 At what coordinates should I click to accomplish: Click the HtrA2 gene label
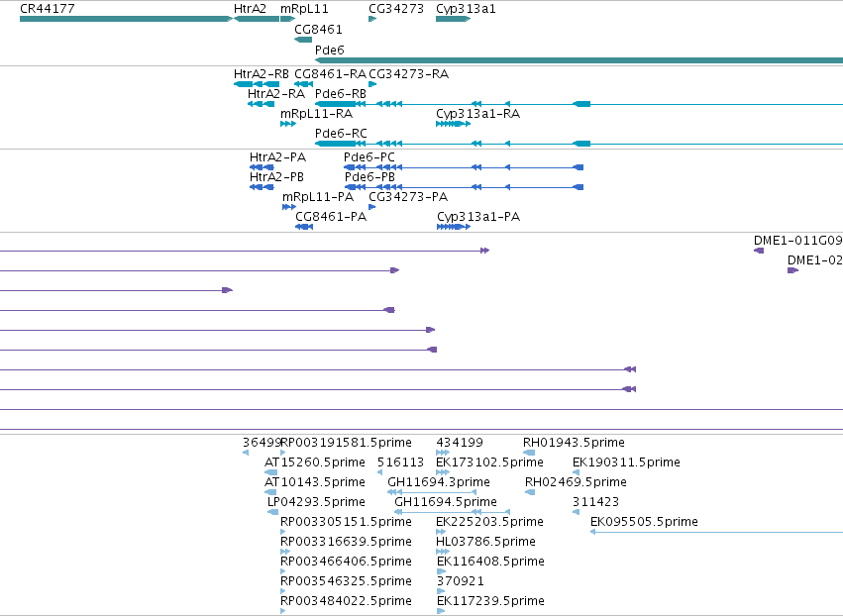(x=250, y=9)
